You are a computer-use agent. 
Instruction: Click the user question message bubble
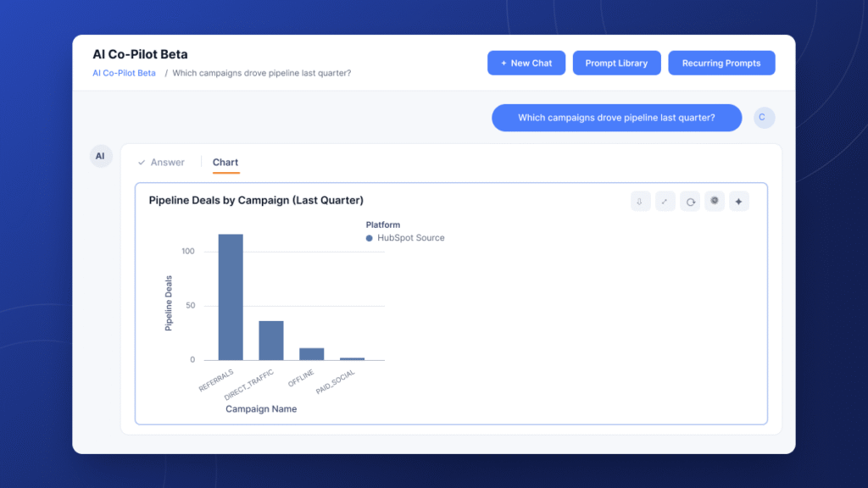point(617,118)
